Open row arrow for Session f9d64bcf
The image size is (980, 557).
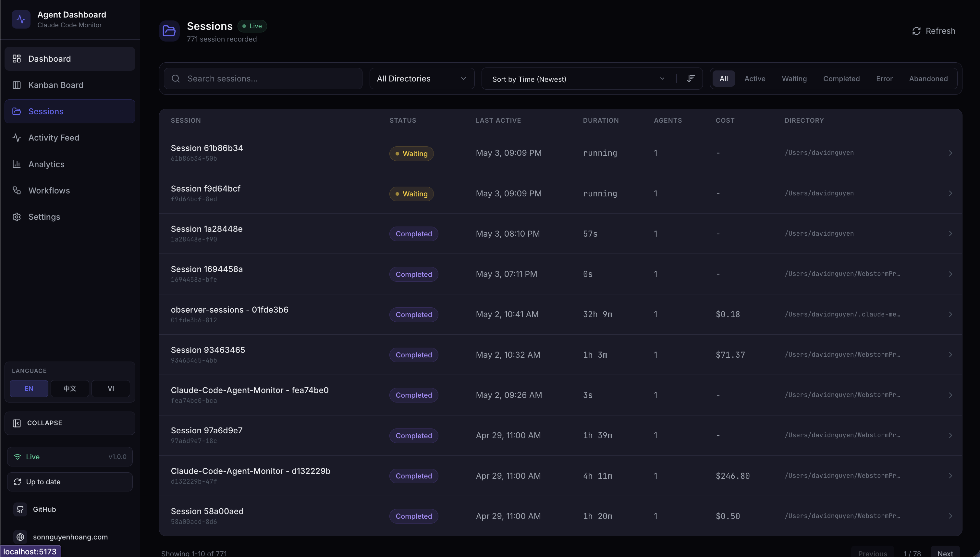(950, 193)
